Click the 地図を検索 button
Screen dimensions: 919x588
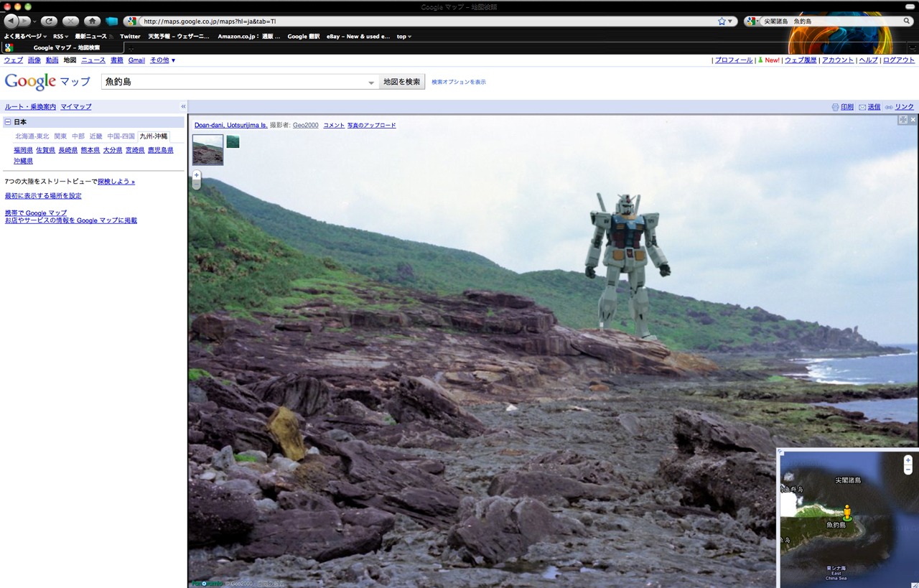402,82
